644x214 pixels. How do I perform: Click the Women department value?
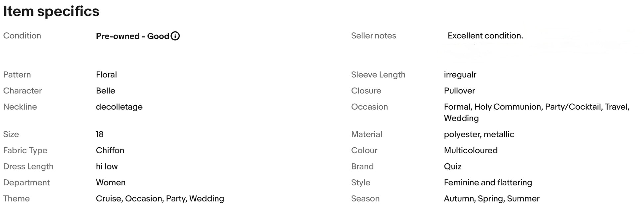pyautogui.click(x=111, y=183)
